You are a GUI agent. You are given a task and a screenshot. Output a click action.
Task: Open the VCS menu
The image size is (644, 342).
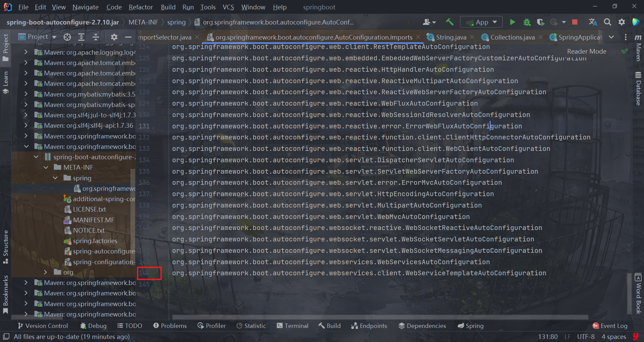(x=228, y=7)
